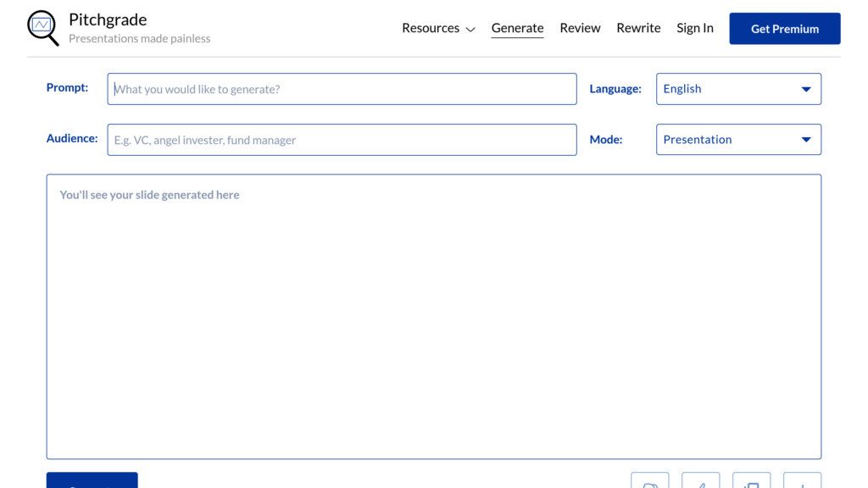Open the Language dropdown showing English
Image resolution: width=868 pixels, height=488 pixels.
(738, 89)
